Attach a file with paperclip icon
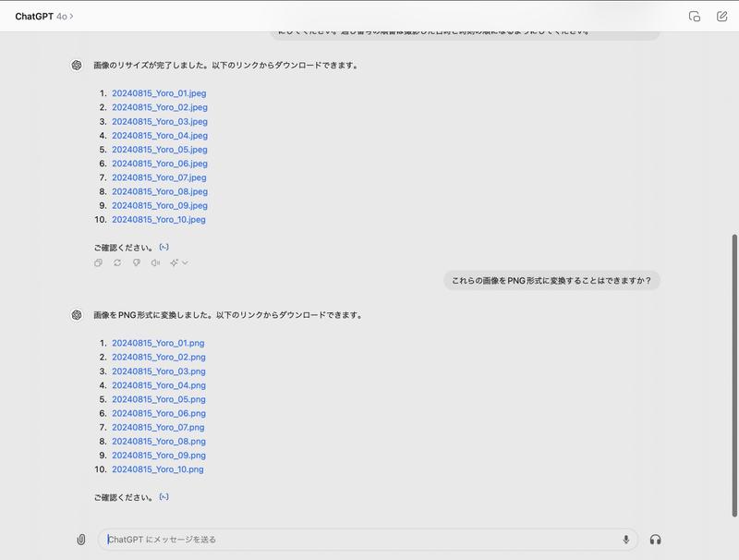The image size is (739, 560). 81,540
